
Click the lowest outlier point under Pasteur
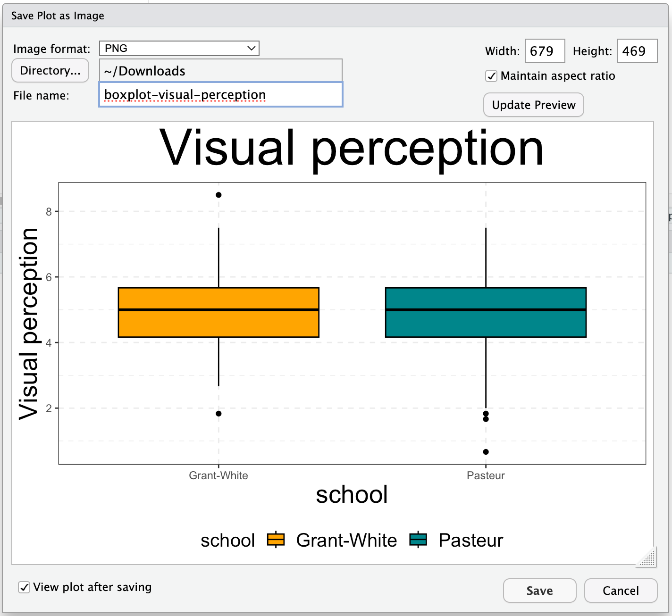pyautogui.click(x=486, y=452)
